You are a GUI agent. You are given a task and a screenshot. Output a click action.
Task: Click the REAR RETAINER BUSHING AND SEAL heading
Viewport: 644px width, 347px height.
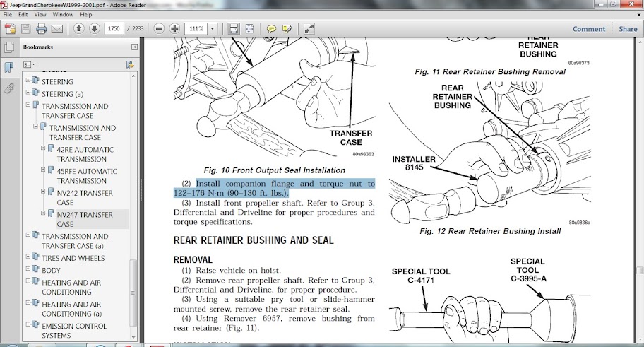tap(254, 240)
